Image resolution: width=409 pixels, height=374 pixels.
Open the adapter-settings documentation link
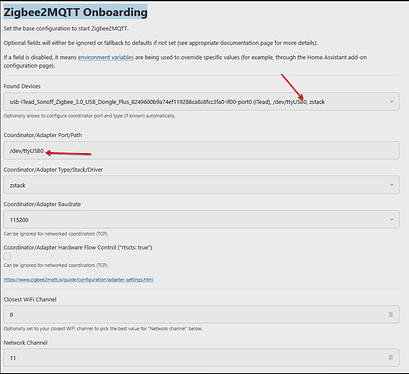[x=78, y=280]
